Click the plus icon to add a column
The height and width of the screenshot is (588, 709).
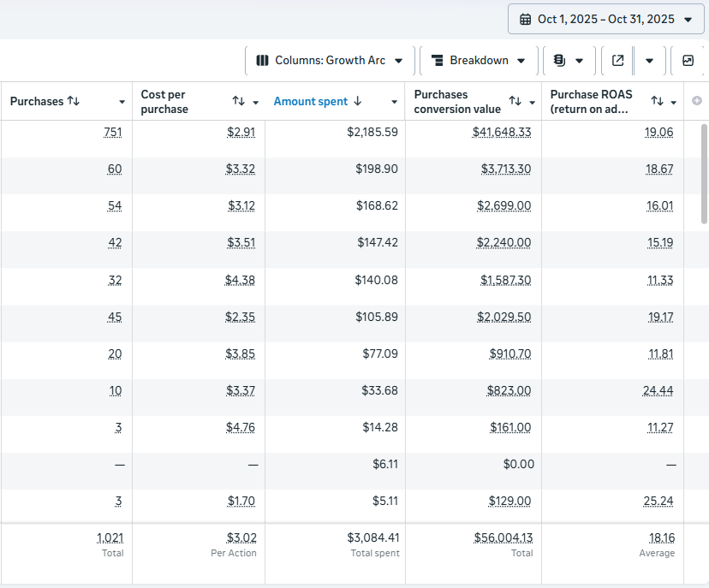click(x=696, y=101)
